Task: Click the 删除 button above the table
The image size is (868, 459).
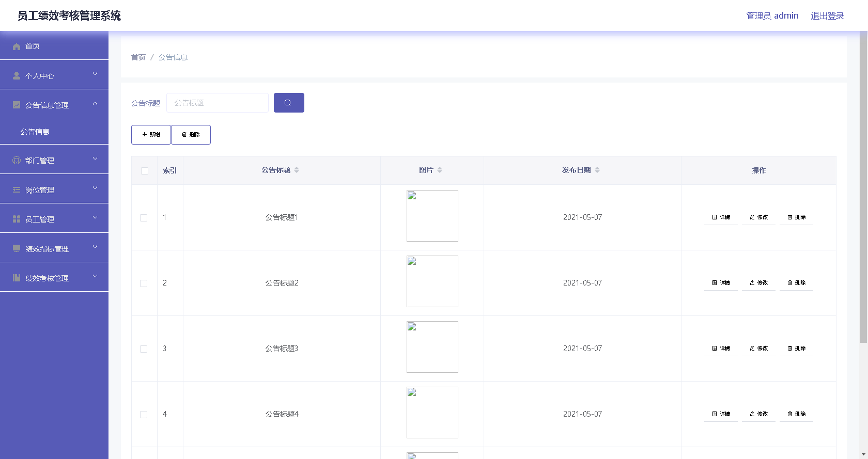Action: (191, 135)
